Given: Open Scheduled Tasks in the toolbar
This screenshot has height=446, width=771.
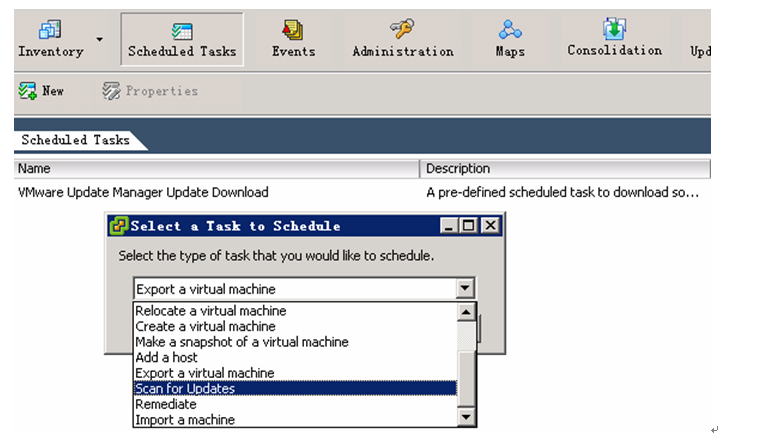Looking at the screenshot, I should click(x=182, y=39).
